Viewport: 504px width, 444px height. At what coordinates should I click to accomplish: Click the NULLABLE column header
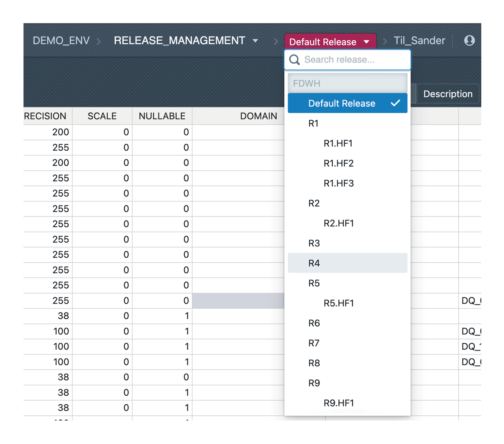pos(162,116)
